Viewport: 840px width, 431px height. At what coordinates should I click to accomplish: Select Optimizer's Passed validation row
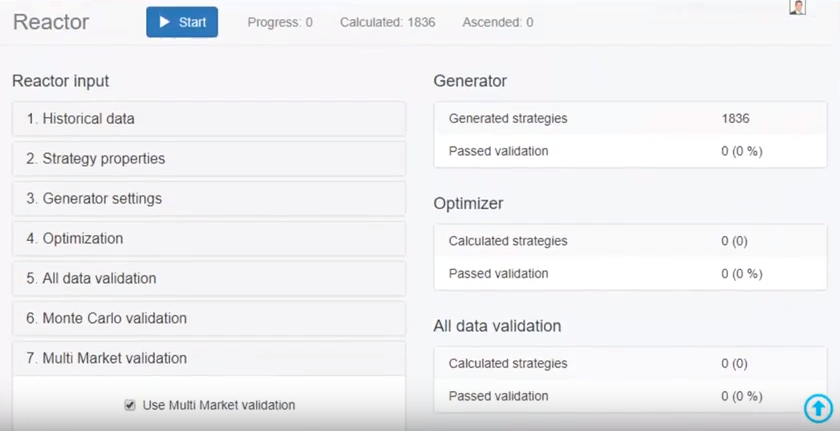pyautogui.click(x=630, y=273)
